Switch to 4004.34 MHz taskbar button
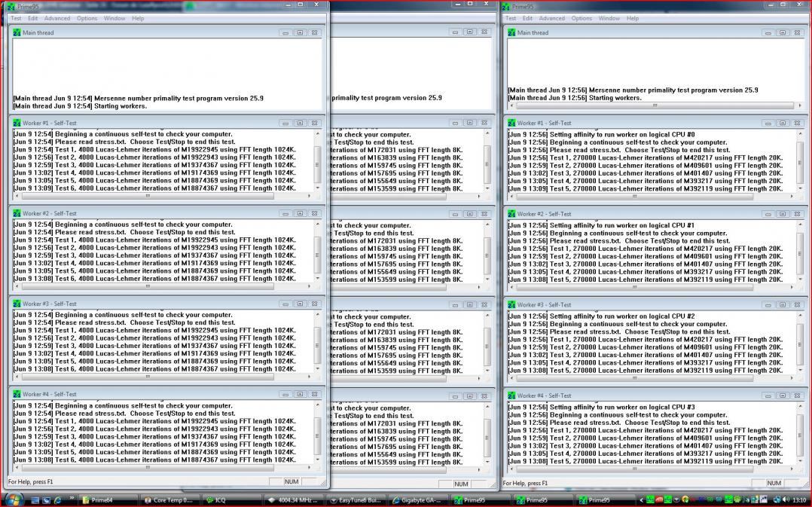 click(x=294, y=500)
